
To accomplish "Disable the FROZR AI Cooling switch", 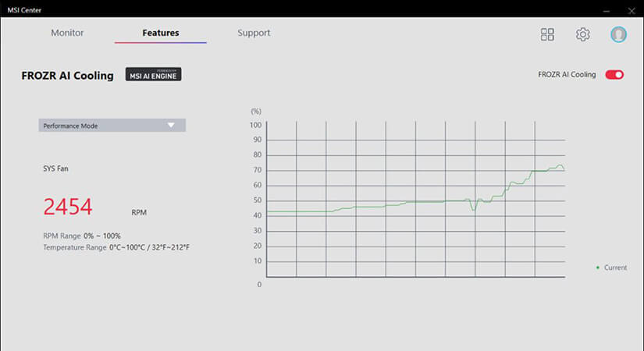I will tap(614, 75).
